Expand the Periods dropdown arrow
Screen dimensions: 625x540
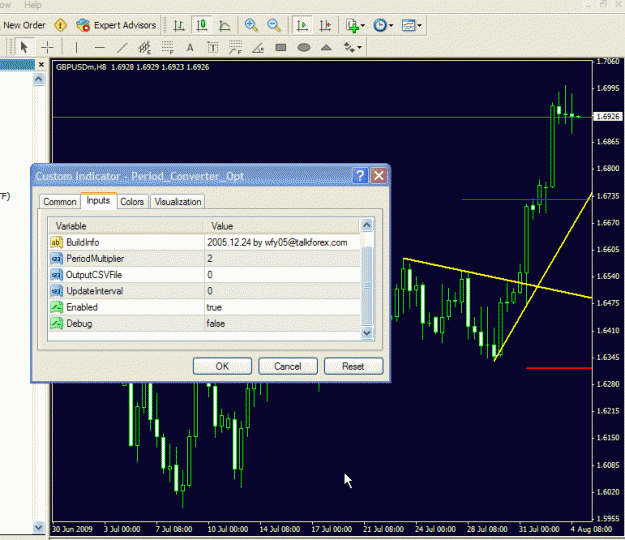click(391, 26)
